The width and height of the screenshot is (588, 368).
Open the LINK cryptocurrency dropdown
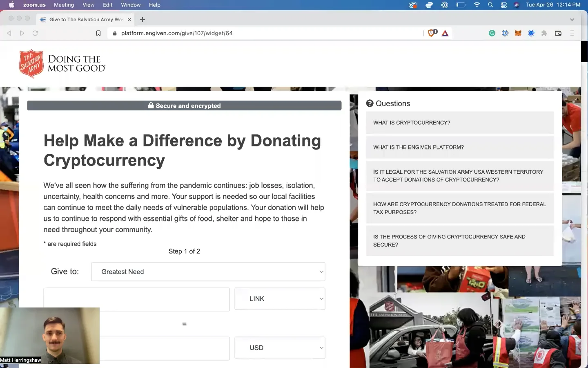[280, 299]
